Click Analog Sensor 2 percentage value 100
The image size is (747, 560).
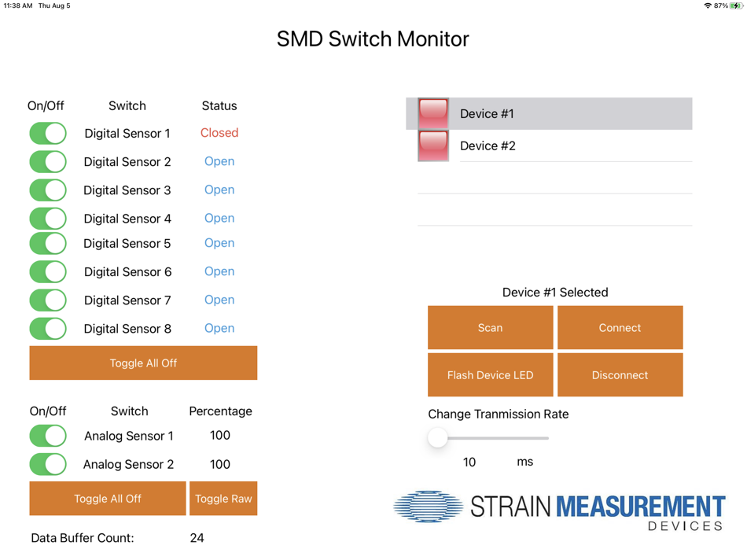click(x=219, y=464)
